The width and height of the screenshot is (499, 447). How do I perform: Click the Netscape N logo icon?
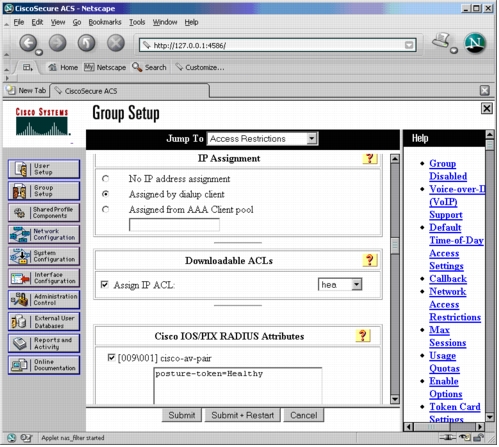(x=475, y=43)
